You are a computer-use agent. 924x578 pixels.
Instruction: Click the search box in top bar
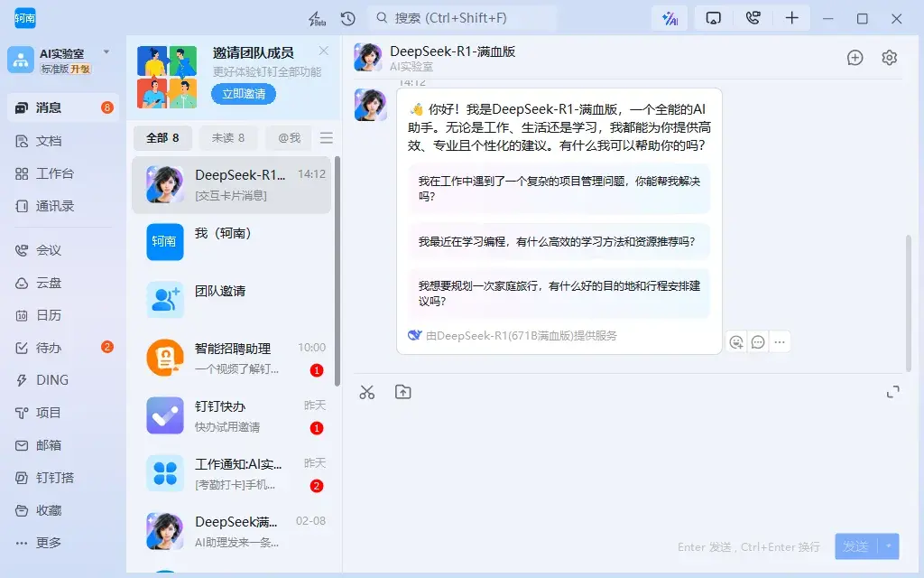tap(463, 18)
